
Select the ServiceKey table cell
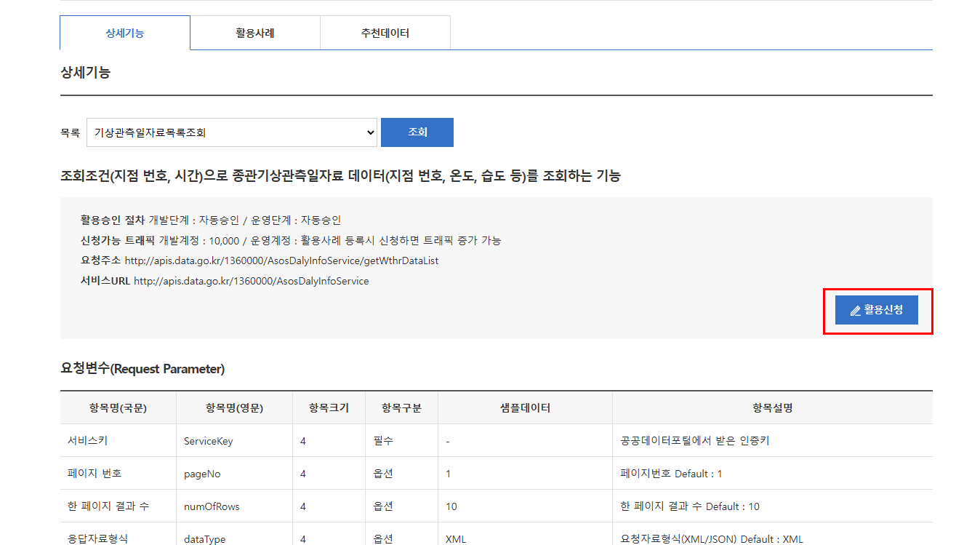[234, 441]
